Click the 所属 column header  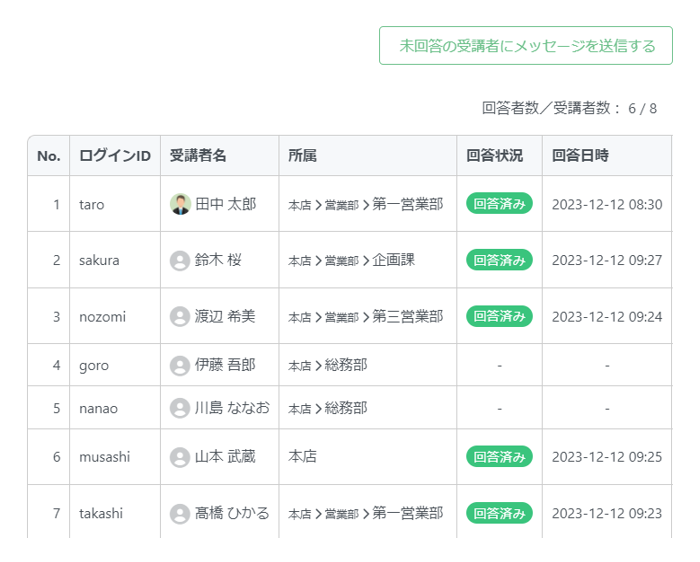(x=302, y=156)
